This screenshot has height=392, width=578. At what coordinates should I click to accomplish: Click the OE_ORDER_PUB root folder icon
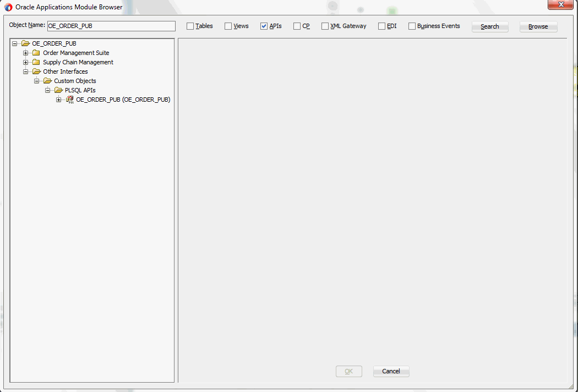(x=25, y=43)
